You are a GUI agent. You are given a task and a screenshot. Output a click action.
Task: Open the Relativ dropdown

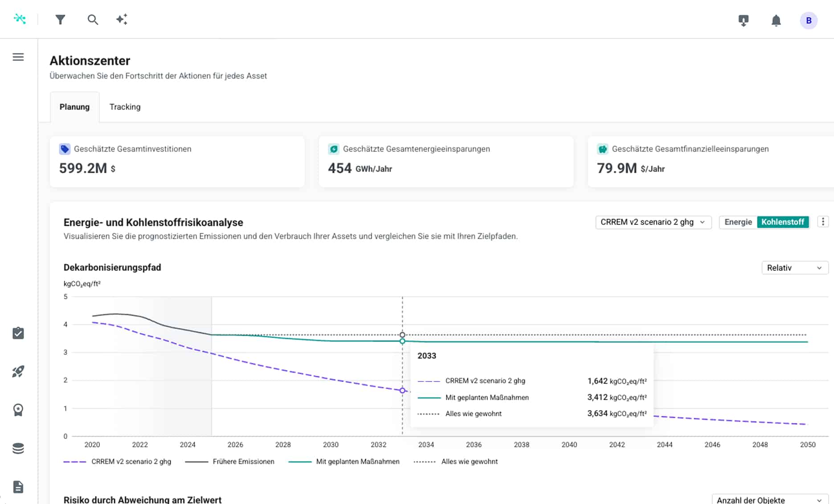point(795,268)
